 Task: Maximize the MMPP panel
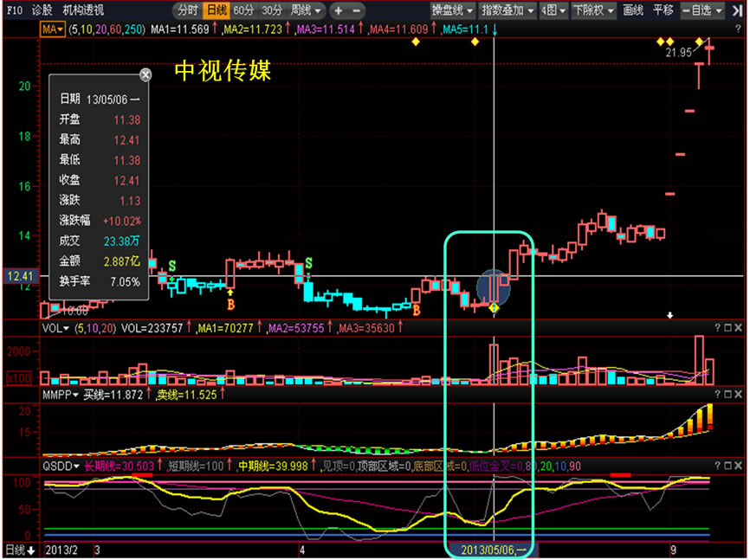pyautogui.click(x=728, y=395)
